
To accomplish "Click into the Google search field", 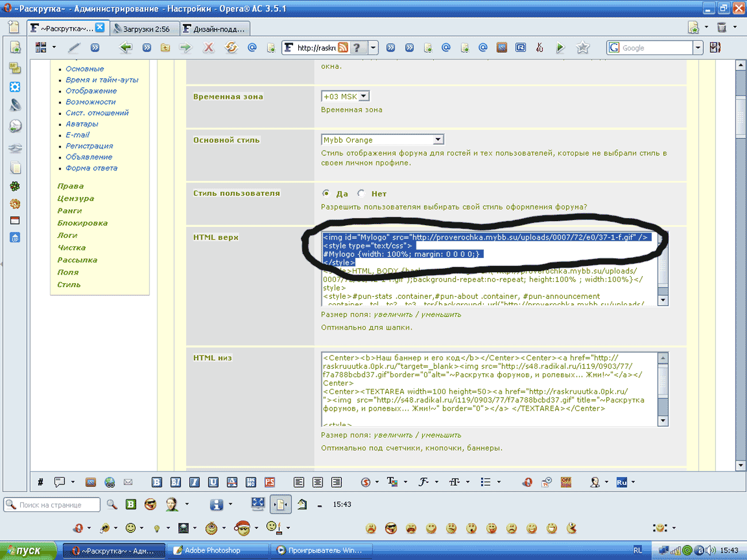I will (656, 48).
